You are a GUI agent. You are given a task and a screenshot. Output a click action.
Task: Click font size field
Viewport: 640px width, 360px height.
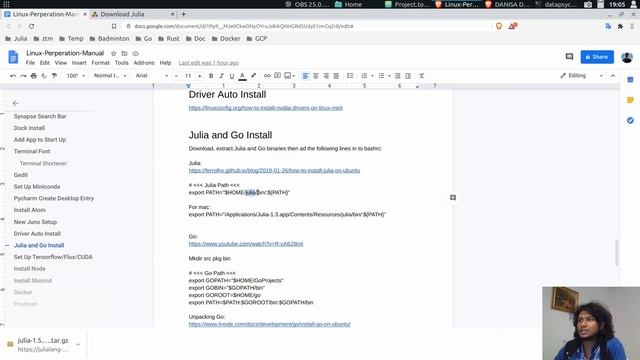pos(188,76)
